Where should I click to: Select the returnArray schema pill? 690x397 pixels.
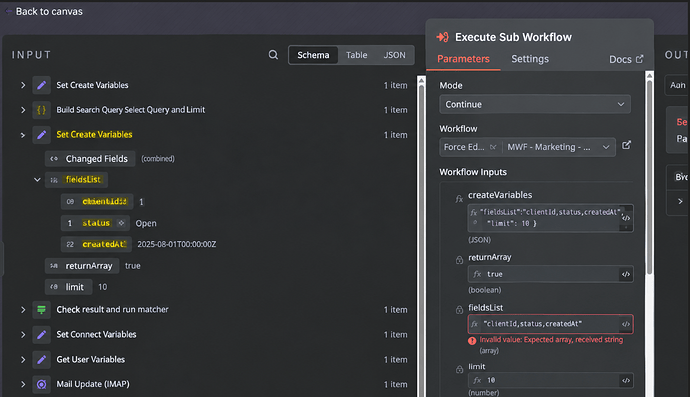(82, 266)
